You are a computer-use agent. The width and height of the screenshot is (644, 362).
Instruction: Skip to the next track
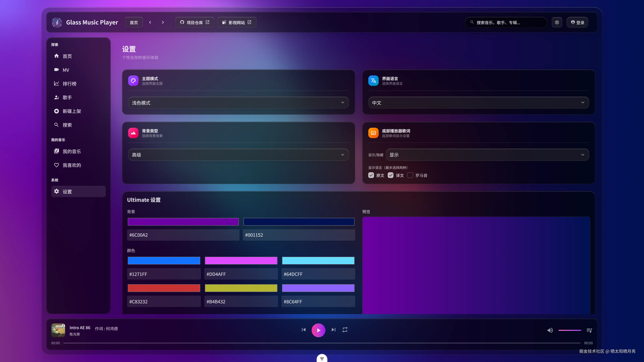point(333,330)
